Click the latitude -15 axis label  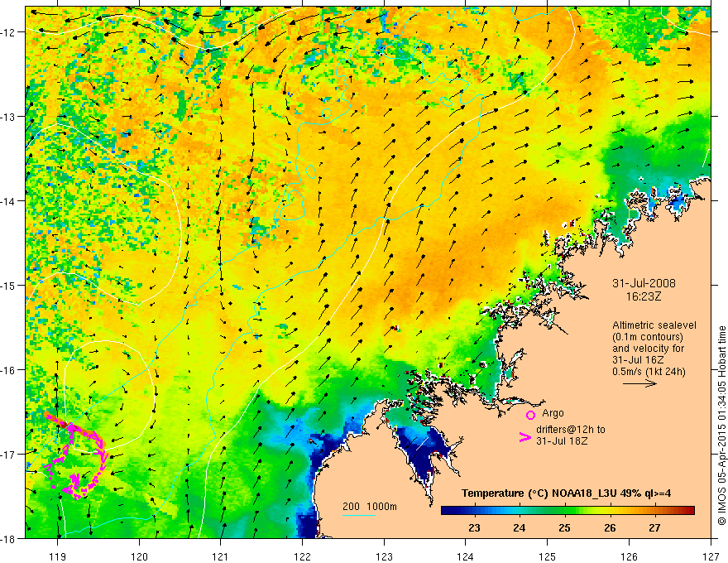(x=9, y=285)
